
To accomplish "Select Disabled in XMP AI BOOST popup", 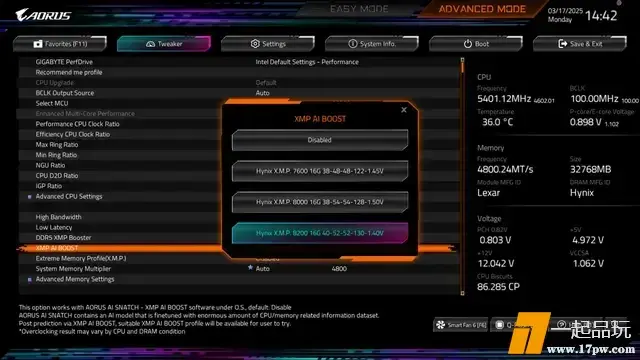I will tap(320, 140).
